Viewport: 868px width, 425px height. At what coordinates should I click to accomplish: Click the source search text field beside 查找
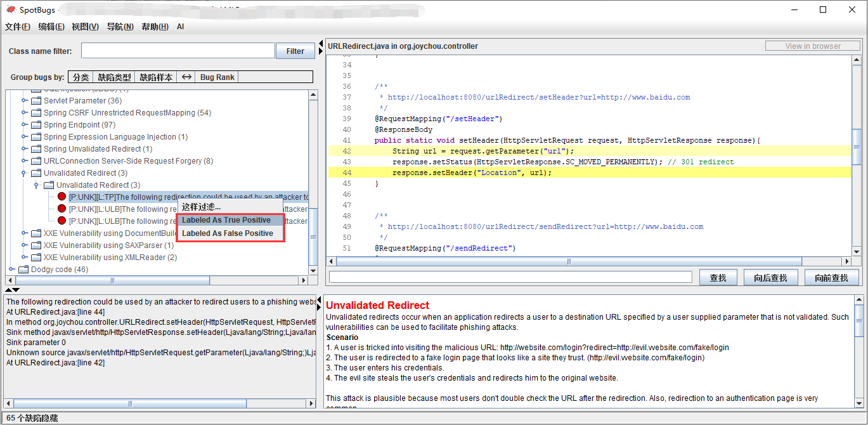(x=510, y=277)
